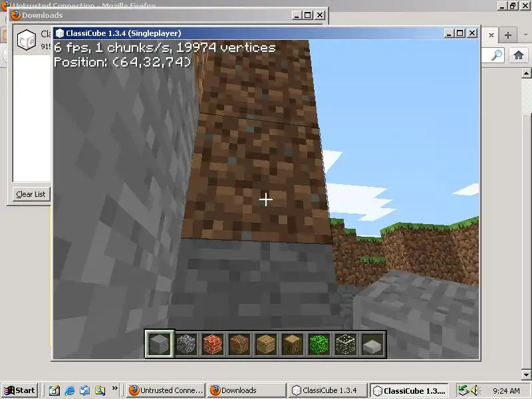Select the glass block in the hotbar
532x399 pixels.
coord(345,344)
